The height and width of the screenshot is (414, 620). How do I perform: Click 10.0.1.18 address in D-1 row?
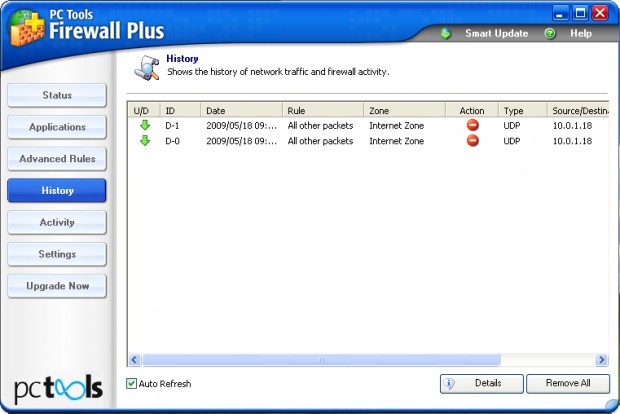pos(572,126)
